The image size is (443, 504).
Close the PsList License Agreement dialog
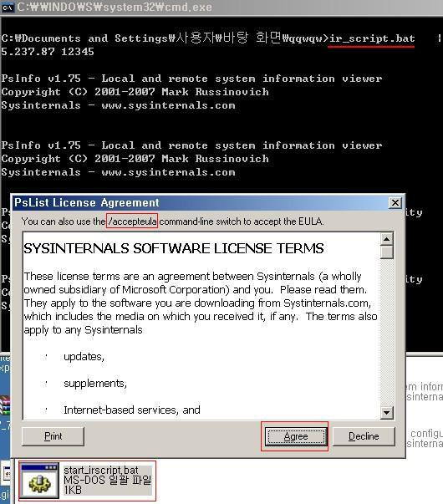click(395, 202)
